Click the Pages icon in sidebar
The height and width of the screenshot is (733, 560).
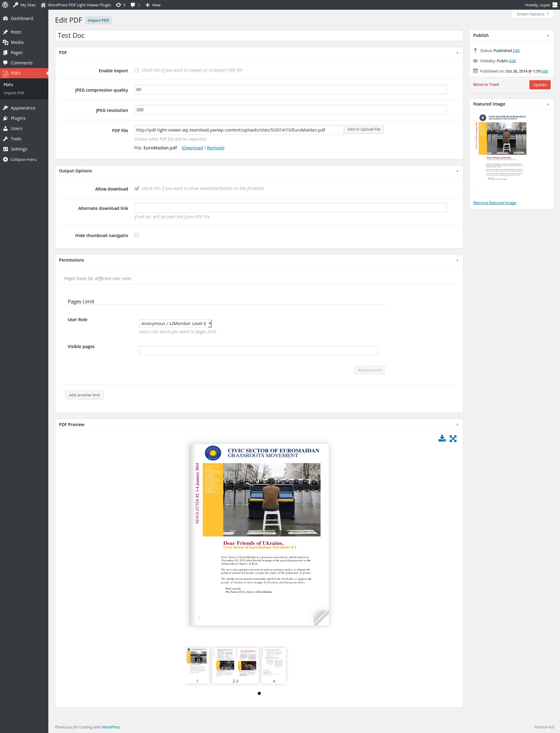(x=5, y=53)
